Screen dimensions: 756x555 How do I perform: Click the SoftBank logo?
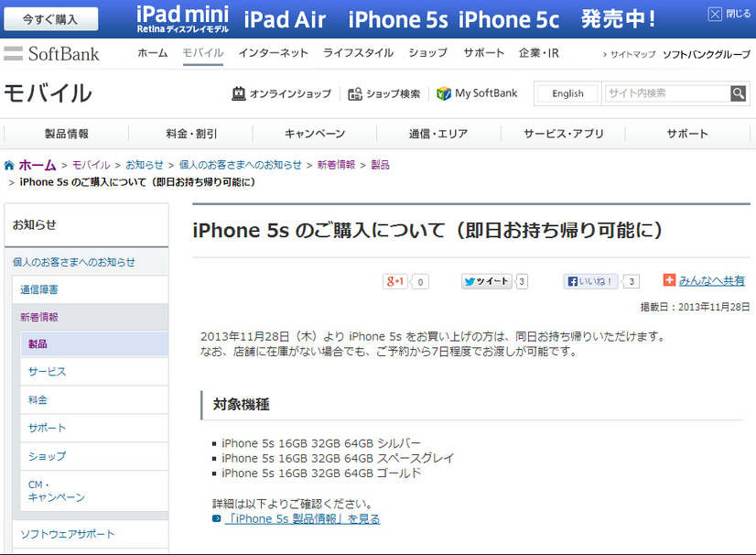[51, 53]
